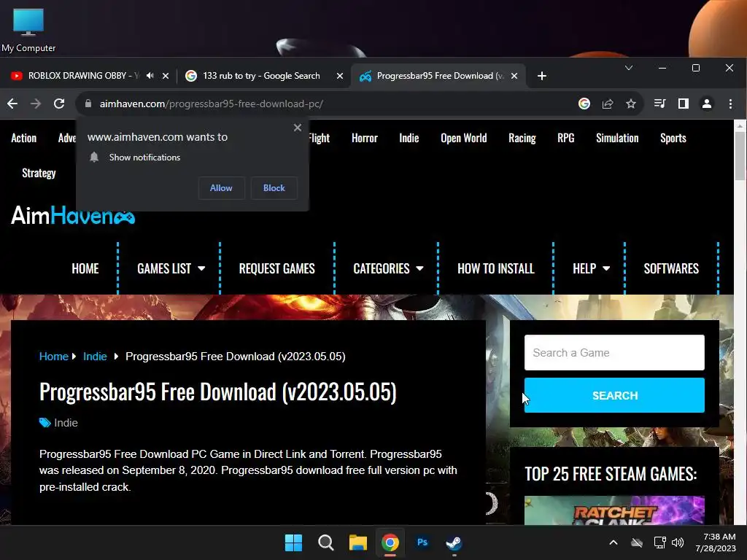Open Chrome tab search chevron

629,68
